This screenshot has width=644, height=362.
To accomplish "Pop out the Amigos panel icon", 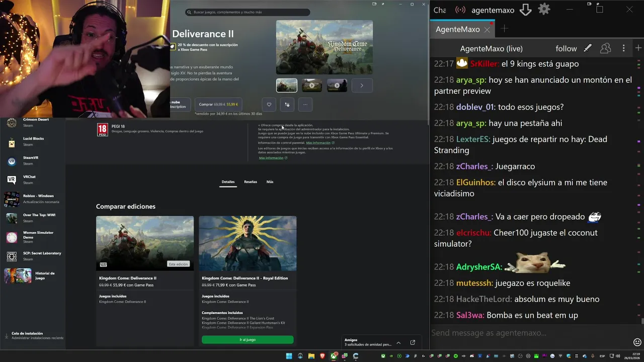I will [x=413, y=342].
